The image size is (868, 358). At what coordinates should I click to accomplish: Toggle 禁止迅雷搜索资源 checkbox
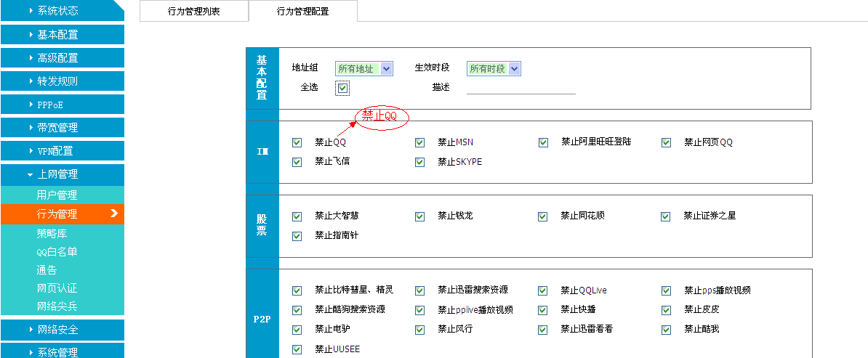pyautogui.click(x=419, y=291)
